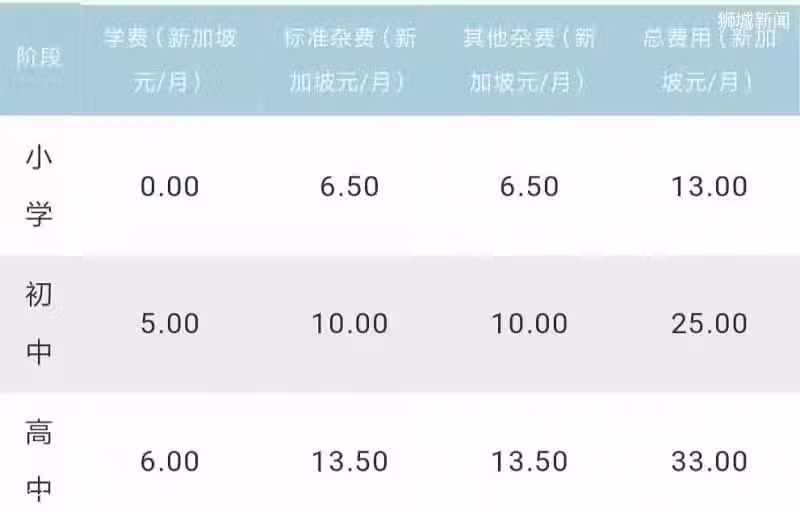
Task: Click the 0.00 tuition cell for 小学
Action: pos(170,186)
